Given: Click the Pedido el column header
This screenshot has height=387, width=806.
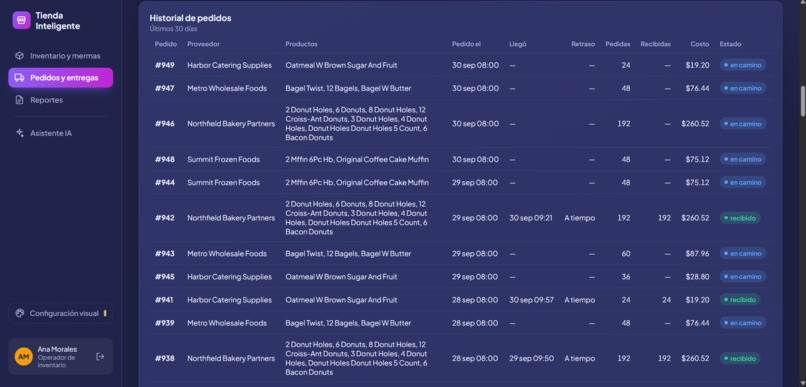Looking at the screenshot, I should pos(466,44).
